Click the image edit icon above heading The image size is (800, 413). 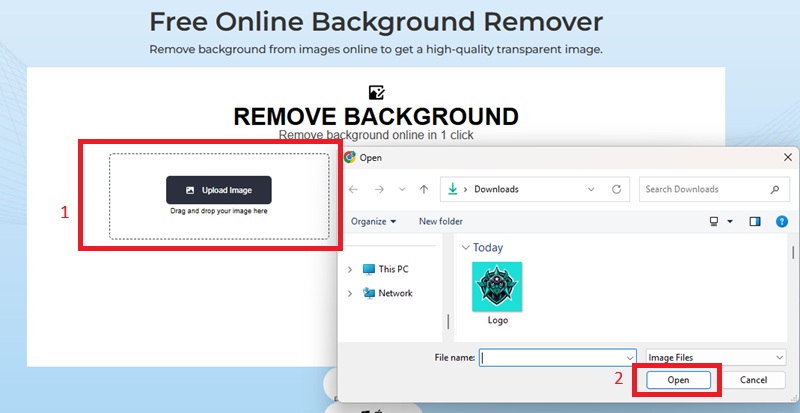pyautogui.click(x=376, y=92)
